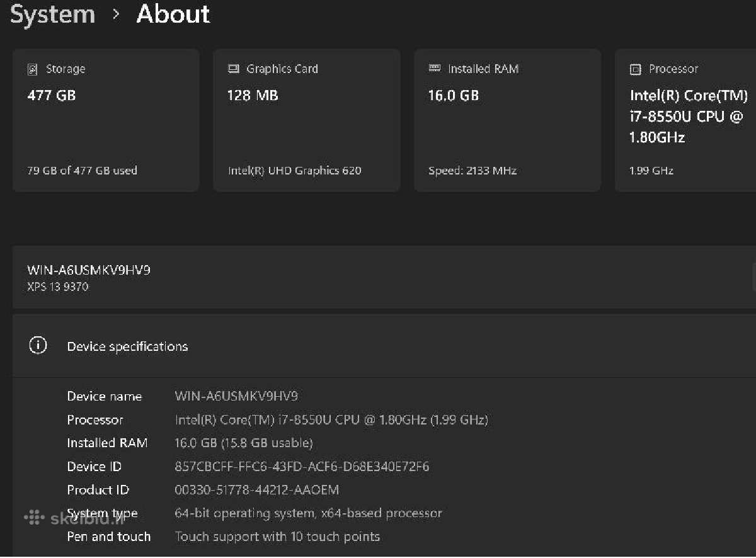
Task: Click the 'Installed RAM' label in specifications
Action: tap(107, 443)
